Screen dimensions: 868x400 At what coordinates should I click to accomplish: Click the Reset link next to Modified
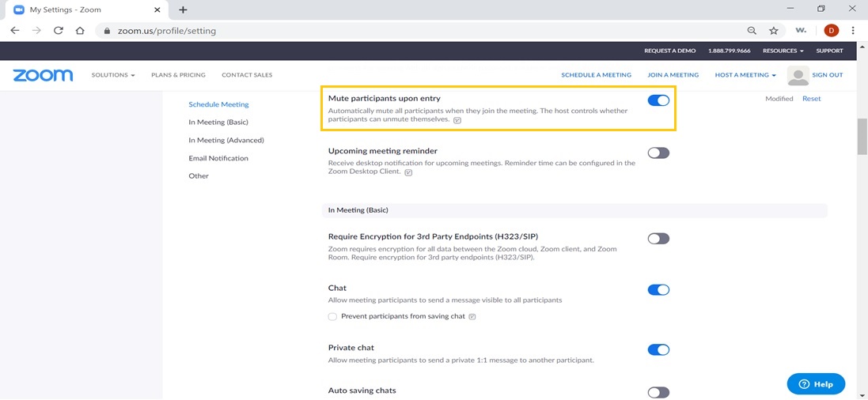[x=811, y=99]
